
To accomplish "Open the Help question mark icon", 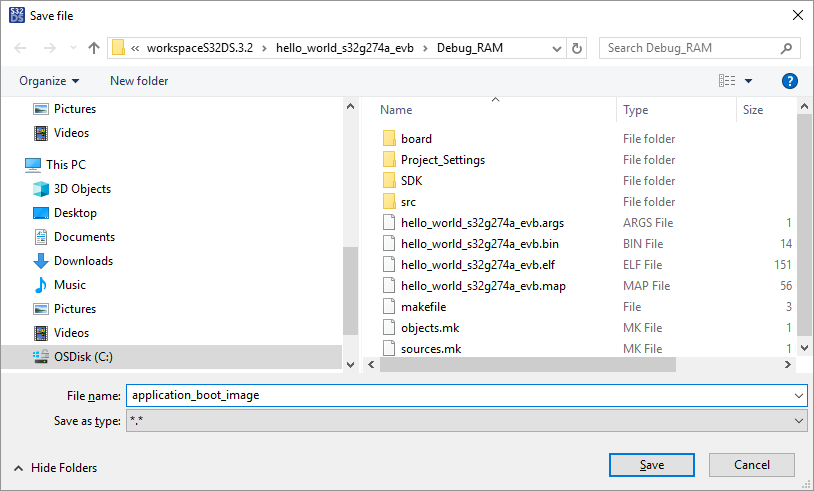I will tap(789, 81).
